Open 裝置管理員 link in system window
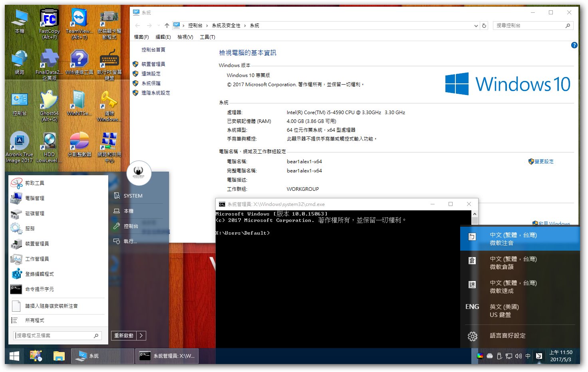 click(x=153, y=64)
